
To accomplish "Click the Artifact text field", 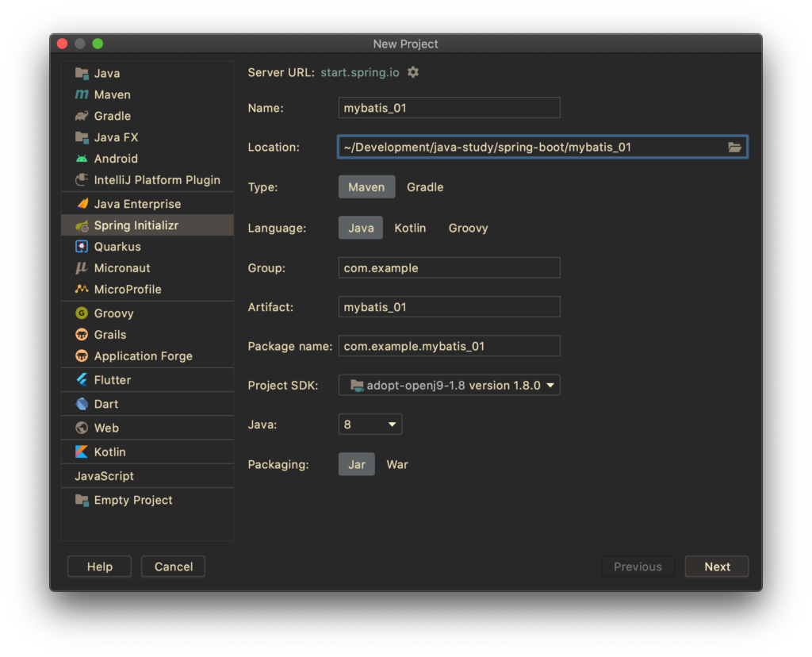I will tap(449, 307).
